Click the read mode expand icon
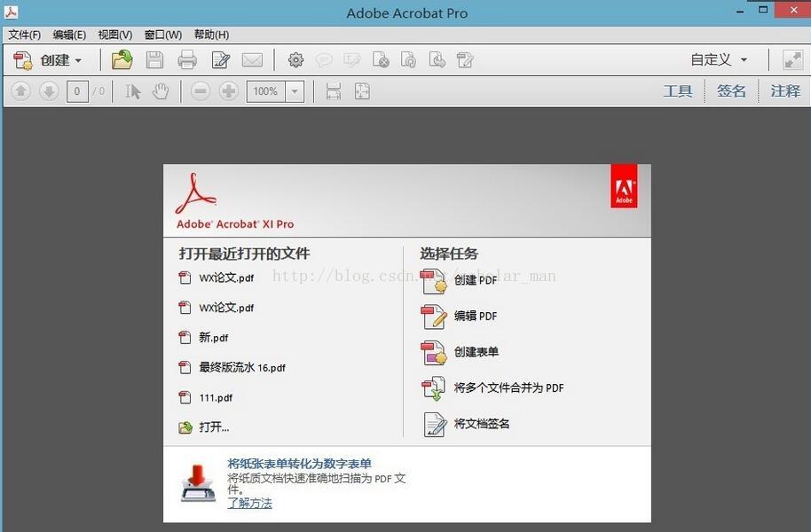This screenshot has width=811, height=532. 792,60
